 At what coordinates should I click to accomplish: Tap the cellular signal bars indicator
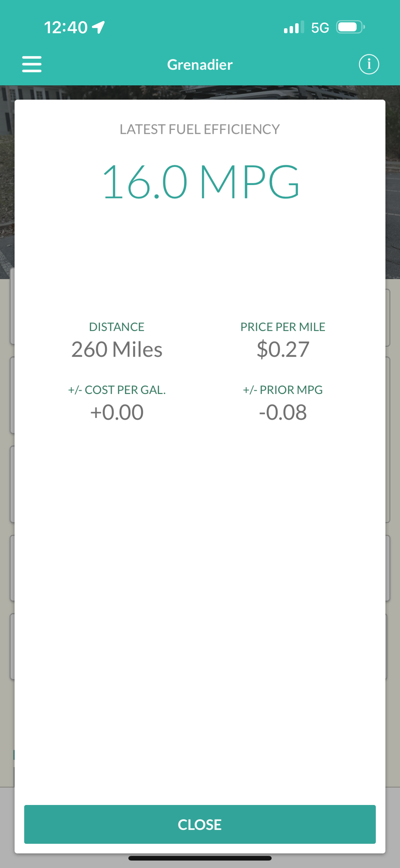(294, 27)
